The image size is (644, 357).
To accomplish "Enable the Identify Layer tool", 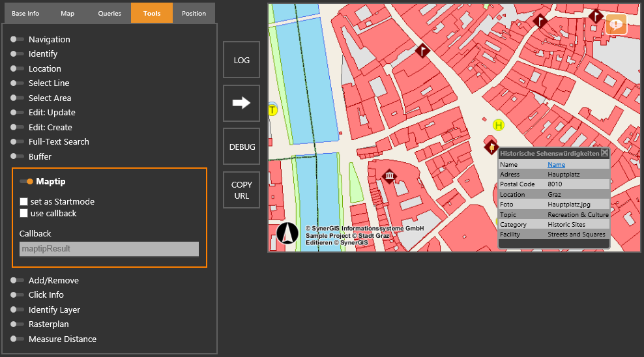I will click(x=17, y=309).
